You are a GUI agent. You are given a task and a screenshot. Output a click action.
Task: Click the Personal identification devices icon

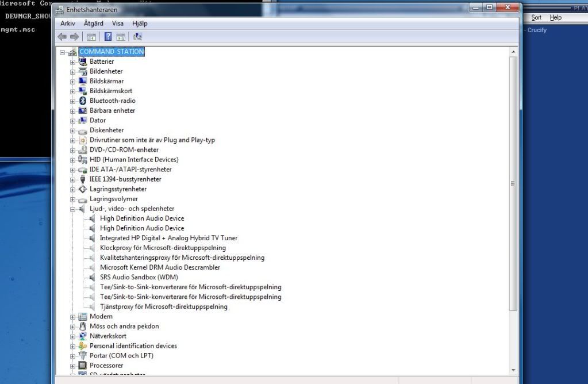click(83, 345)
